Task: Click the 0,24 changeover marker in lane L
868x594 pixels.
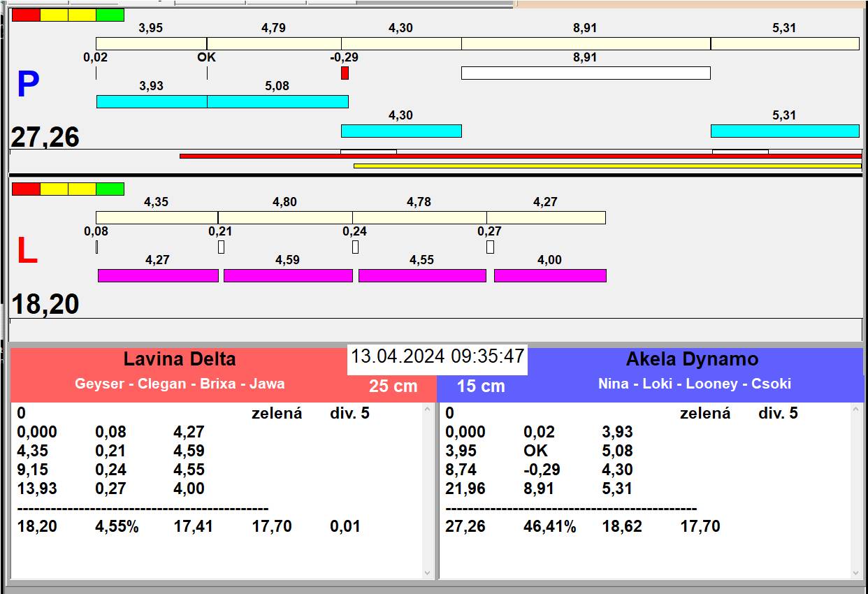Action: tap(355, 247)
